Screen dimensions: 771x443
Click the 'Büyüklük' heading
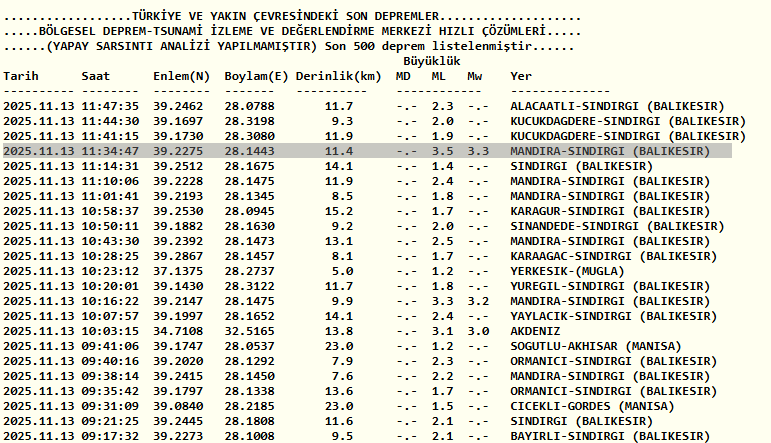[432, 61]
